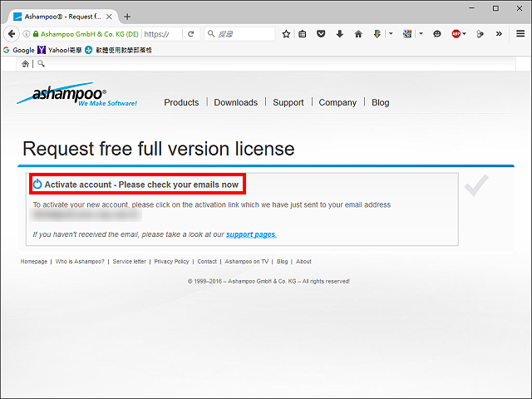Click the blue power icon beside Activate account
Viewport: 532px width, 399px height.
[x=37, y=185]
